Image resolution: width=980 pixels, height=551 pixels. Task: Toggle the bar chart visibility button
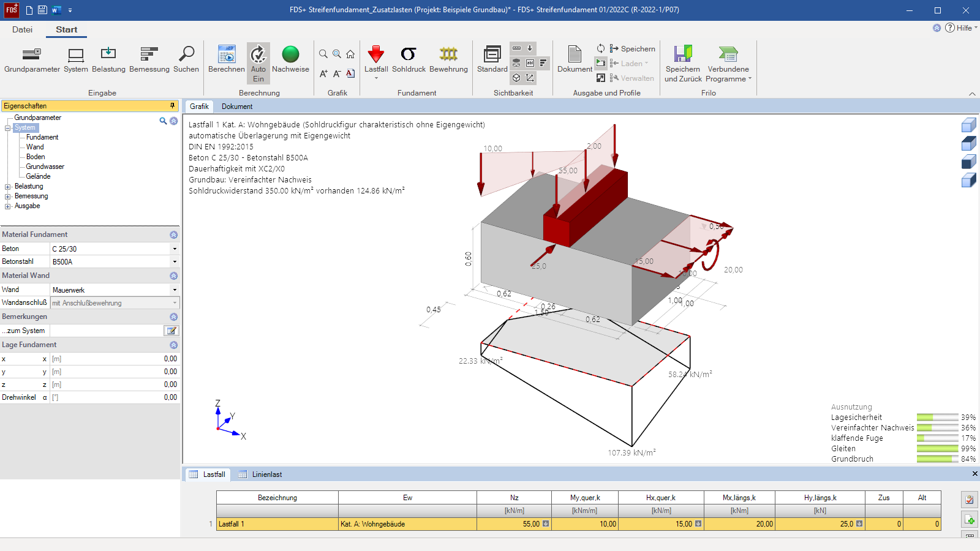(543, 63)
